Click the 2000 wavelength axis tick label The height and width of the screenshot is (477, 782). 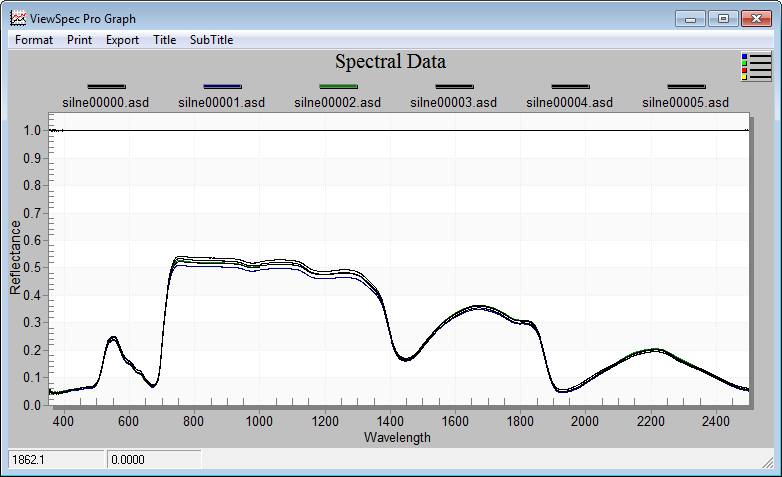pyautogui.click(x=585, y=421)
